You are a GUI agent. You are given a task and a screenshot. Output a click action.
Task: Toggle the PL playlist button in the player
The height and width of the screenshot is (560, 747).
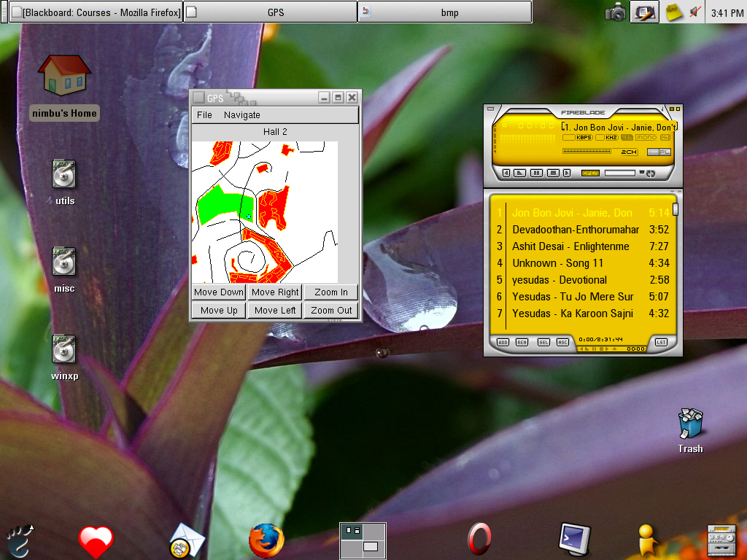pos(665,152)
